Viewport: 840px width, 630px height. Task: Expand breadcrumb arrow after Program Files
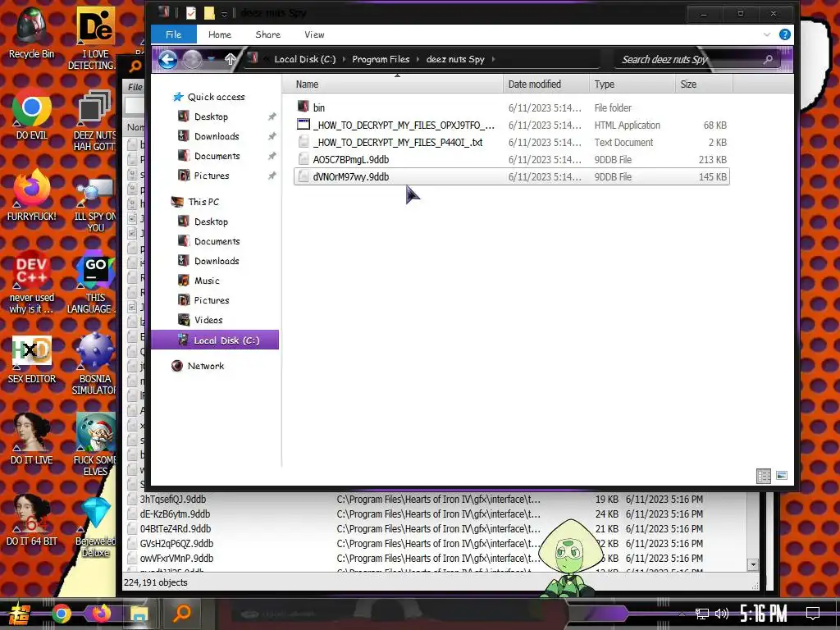[x=418, y=59]
